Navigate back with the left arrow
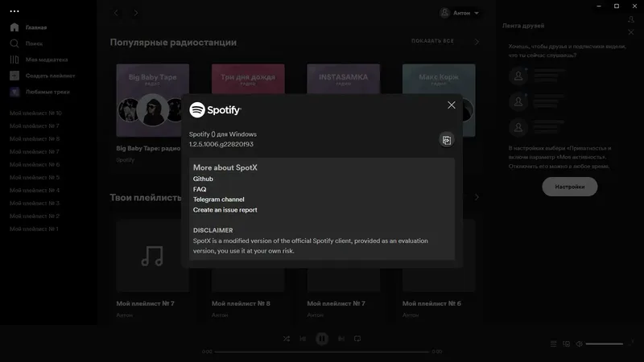 (116, 13)
